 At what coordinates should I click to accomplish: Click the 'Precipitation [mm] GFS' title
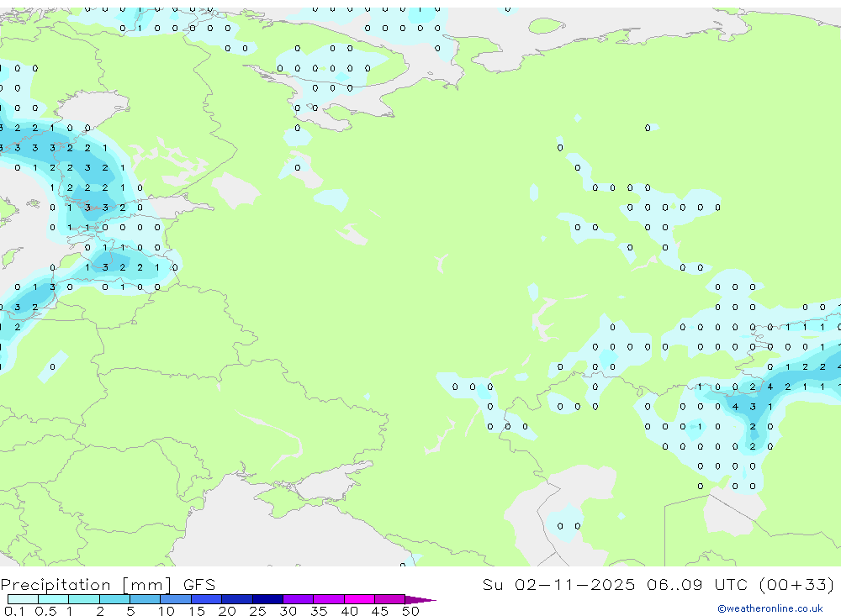(x=108, y=585)
